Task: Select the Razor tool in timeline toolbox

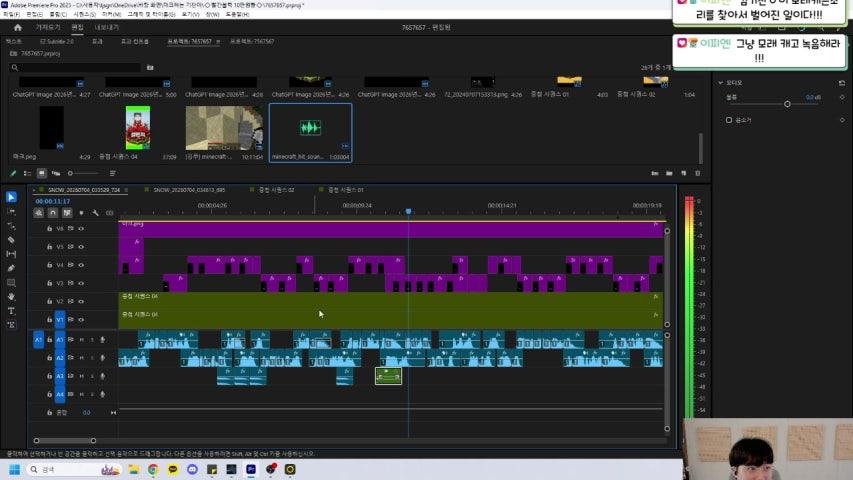Action: tap(11, 239)
